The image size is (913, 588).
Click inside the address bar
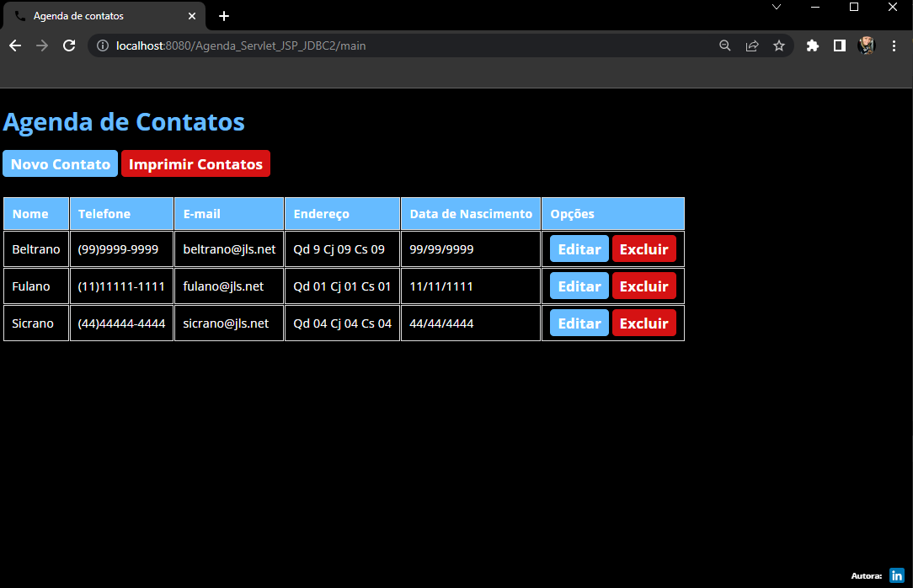click(337, 45)
